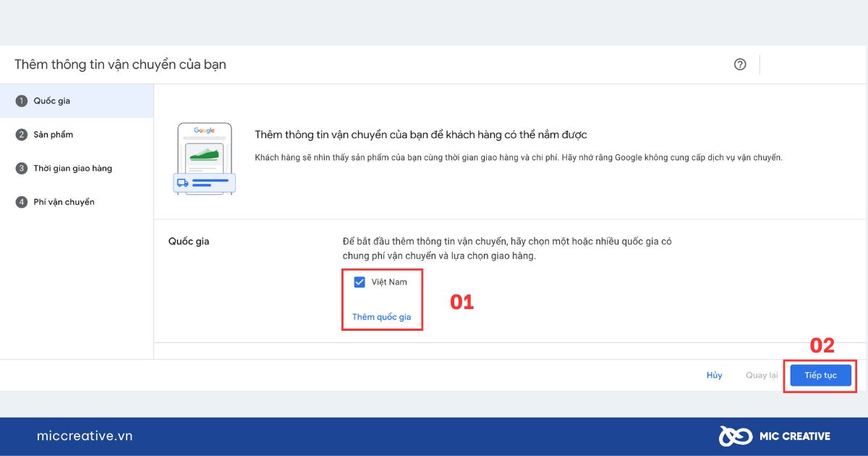The image size is (868, 456).
Task: Click the step 2 number circle
Action: point(22,135)
